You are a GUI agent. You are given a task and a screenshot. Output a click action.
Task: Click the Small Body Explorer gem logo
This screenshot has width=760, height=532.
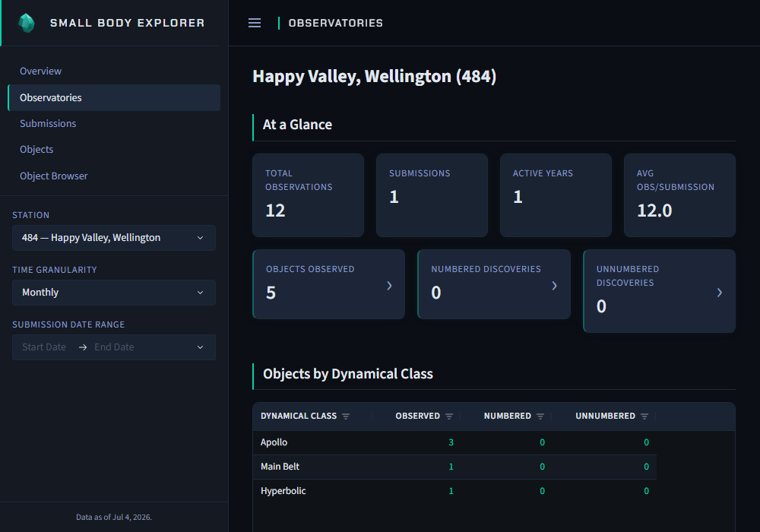point(27,23)
